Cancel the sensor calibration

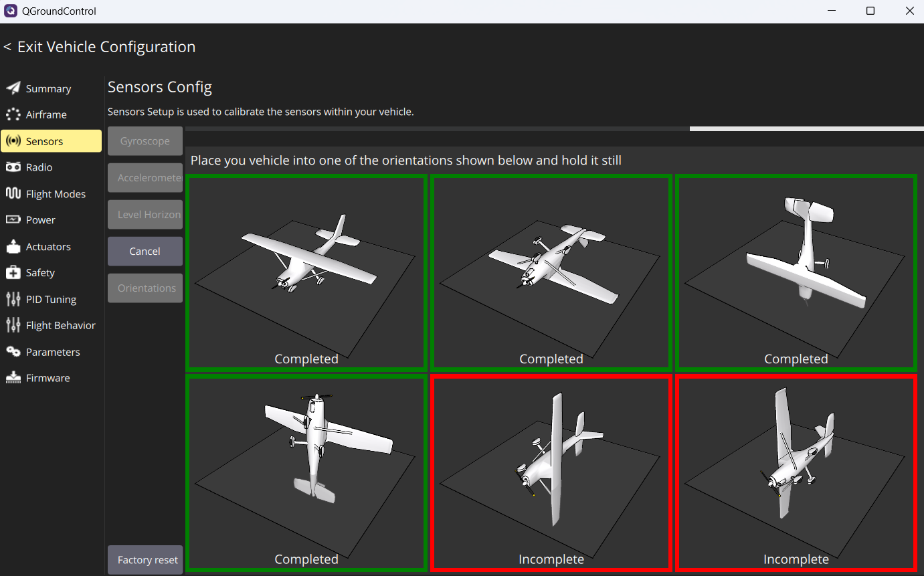145,252
